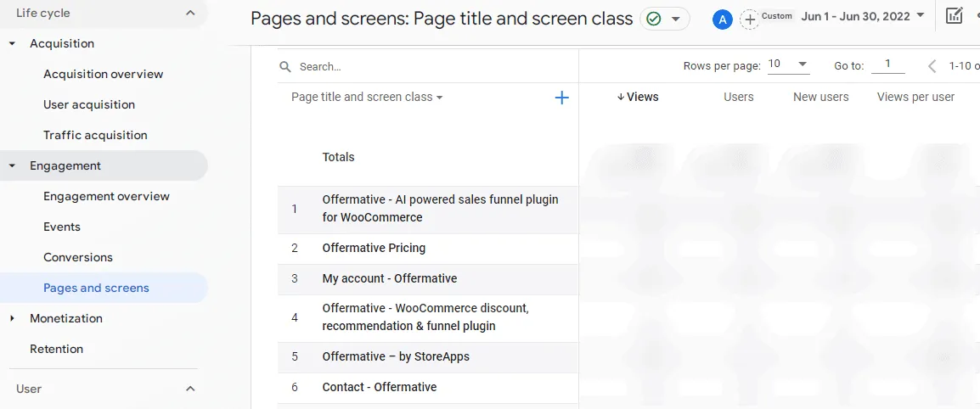This screenshot has height=409, width=980.
Task: Click the green checkmark data quality icon
Action: [x=654, y=19]
